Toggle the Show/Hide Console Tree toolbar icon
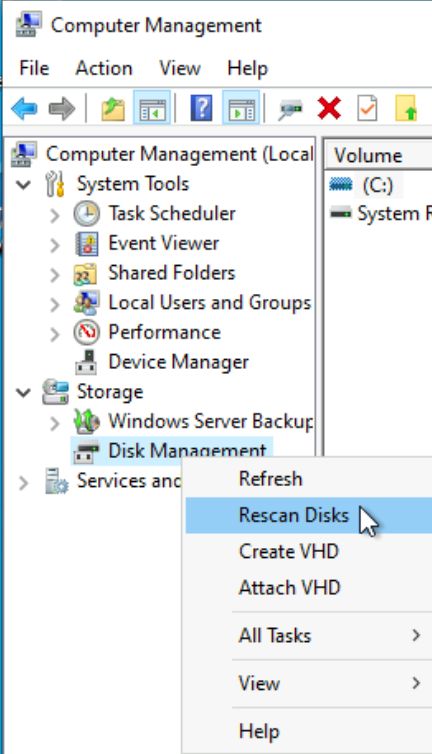 (x=152, y=108)
